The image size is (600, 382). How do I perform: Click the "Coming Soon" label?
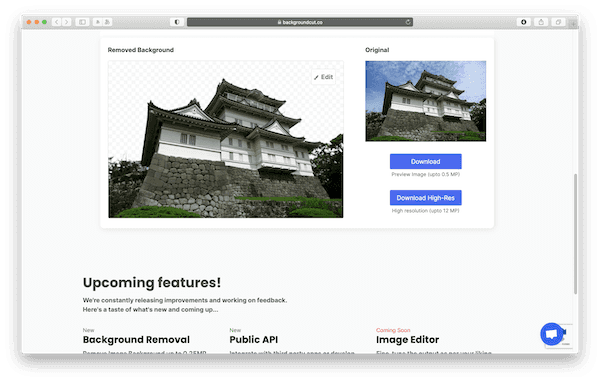coord(393,330)
